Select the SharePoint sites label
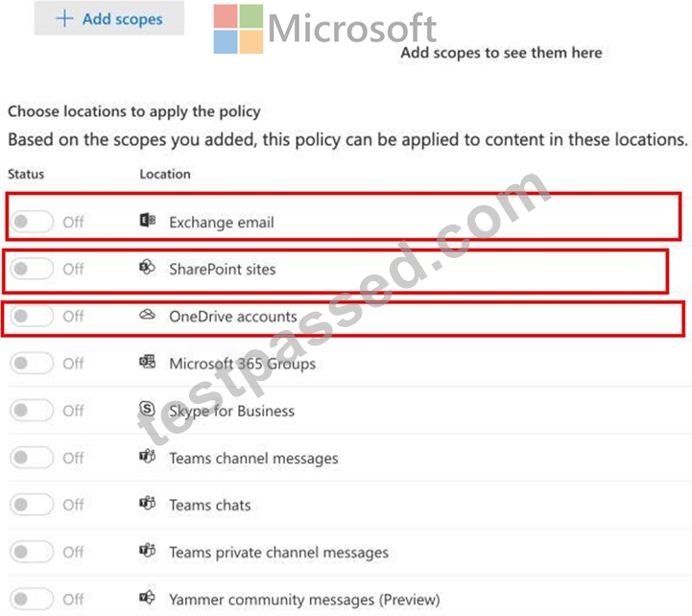Image resolution: width=692 pixels, height=616 pixels. pos(223,270)
